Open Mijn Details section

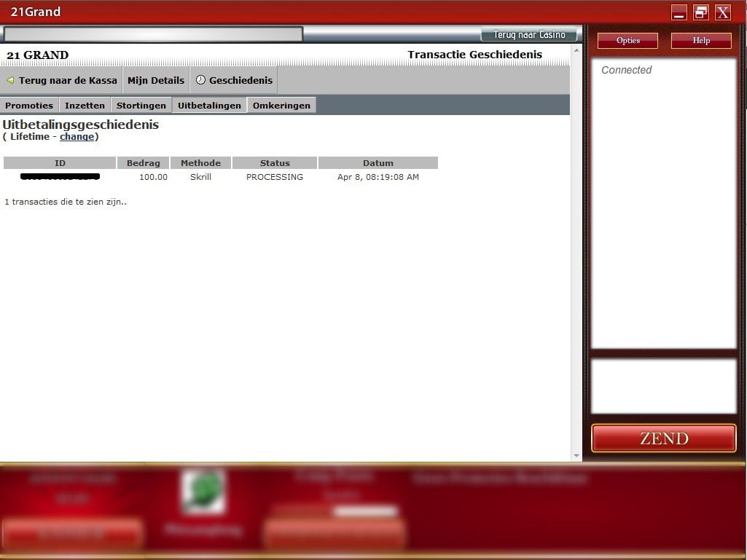pos(156,80)
